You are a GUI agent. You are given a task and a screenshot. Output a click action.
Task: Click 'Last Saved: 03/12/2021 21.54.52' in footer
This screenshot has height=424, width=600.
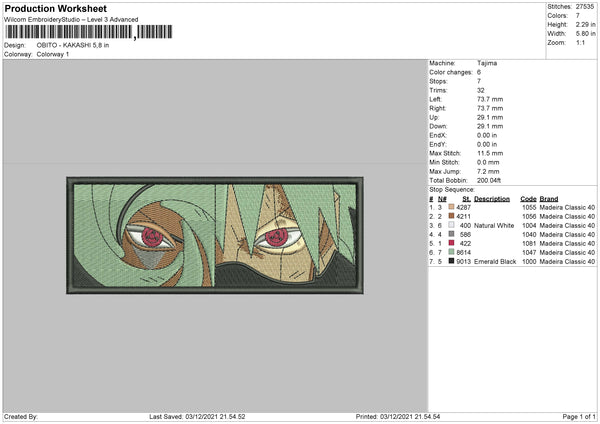[197, 416]
